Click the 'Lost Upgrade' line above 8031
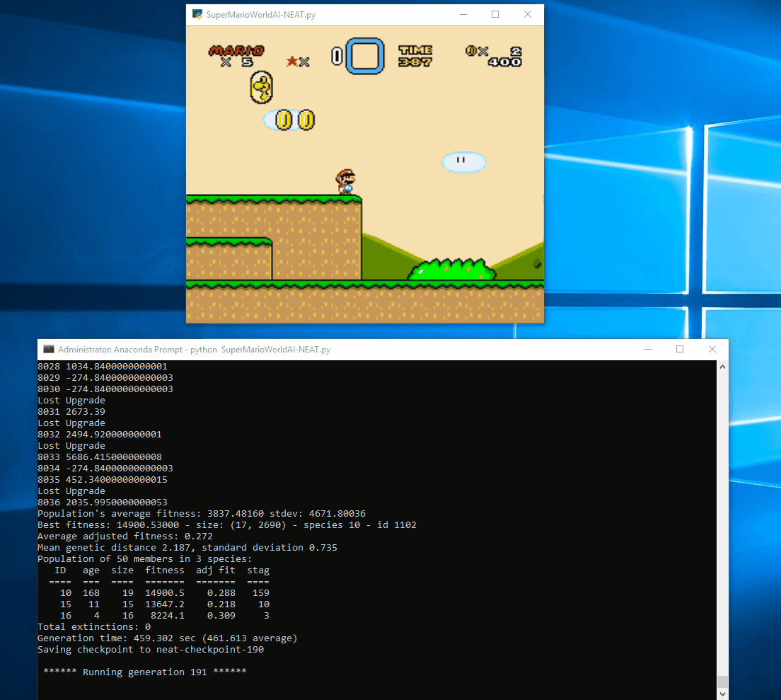Image resolution: width=781 pixels, height=700 pixels. tap(71, 401)
